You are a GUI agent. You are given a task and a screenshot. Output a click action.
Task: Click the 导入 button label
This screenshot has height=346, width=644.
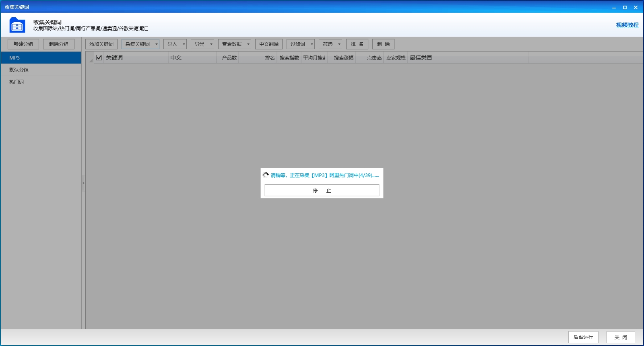(172, 44)
